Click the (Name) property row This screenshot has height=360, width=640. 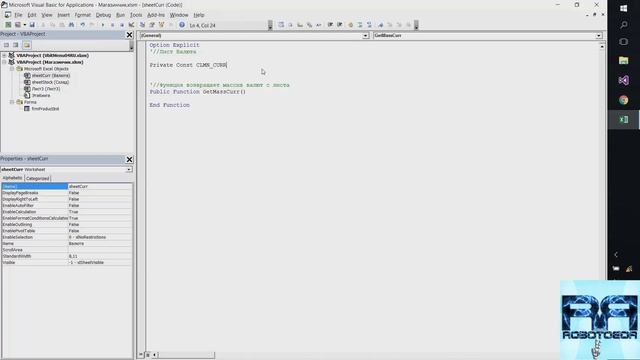[67, 186]
